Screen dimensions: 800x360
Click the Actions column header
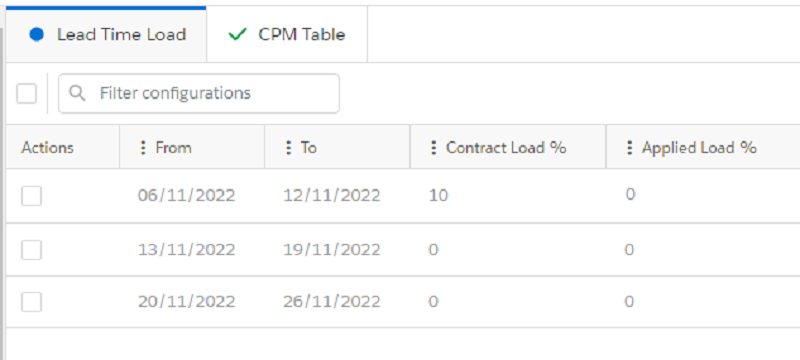tap(47, 148)
